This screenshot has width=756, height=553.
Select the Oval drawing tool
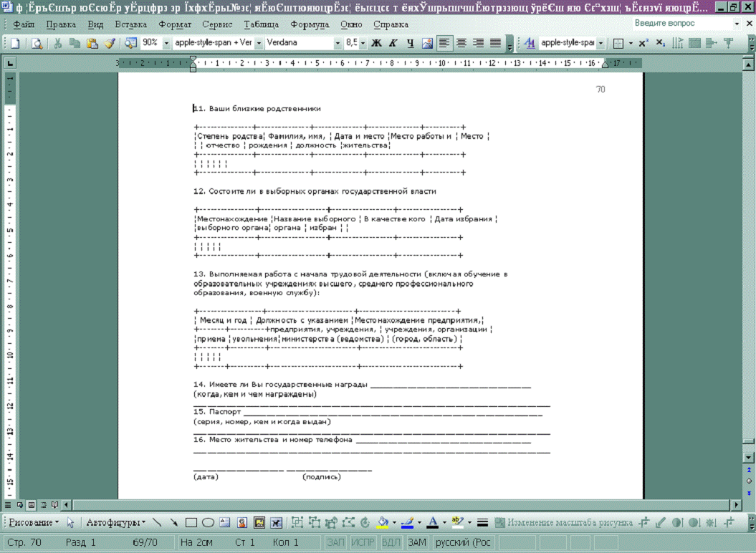pos(208,523)
